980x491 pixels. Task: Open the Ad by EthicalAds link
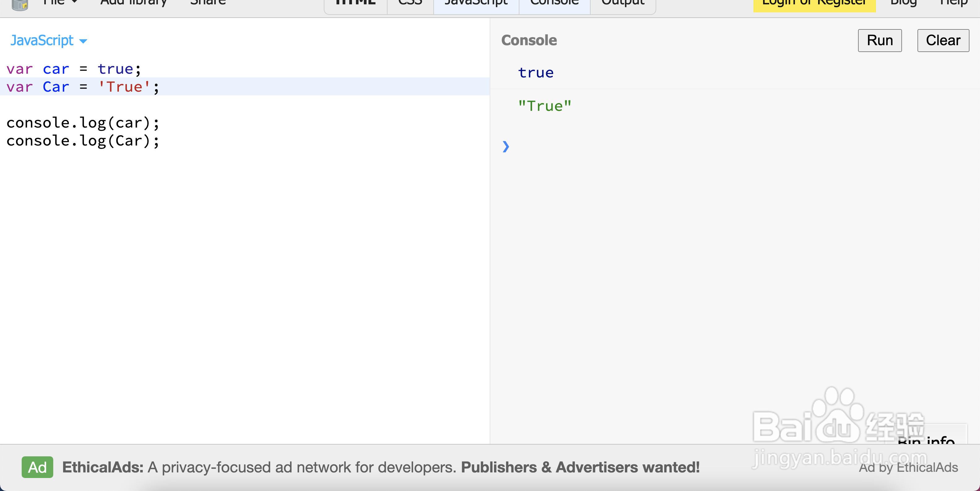coord(908,467)
